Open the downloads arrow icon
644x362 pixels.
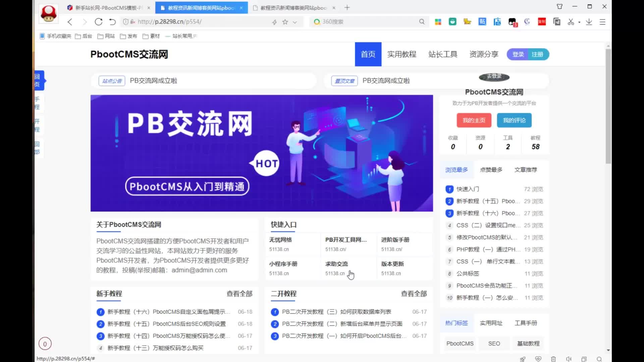coord(589,22)
